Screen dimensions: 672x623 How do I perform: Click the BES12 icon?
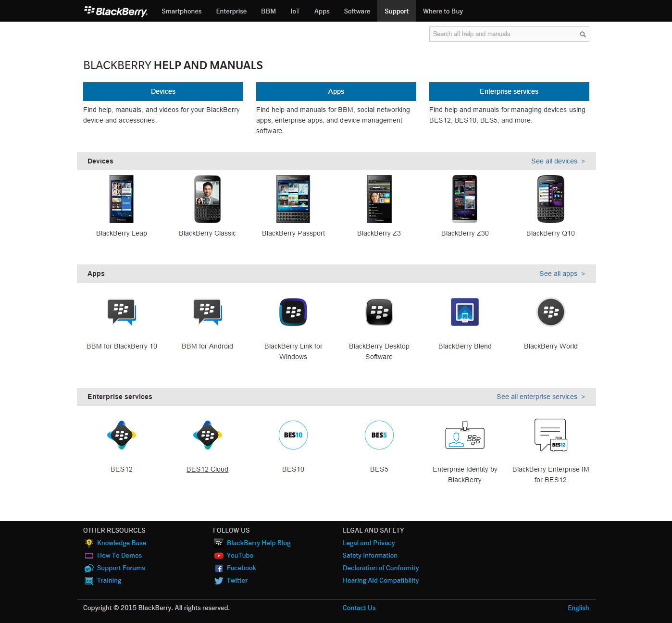pyautogui.click(x=122, y=435)
